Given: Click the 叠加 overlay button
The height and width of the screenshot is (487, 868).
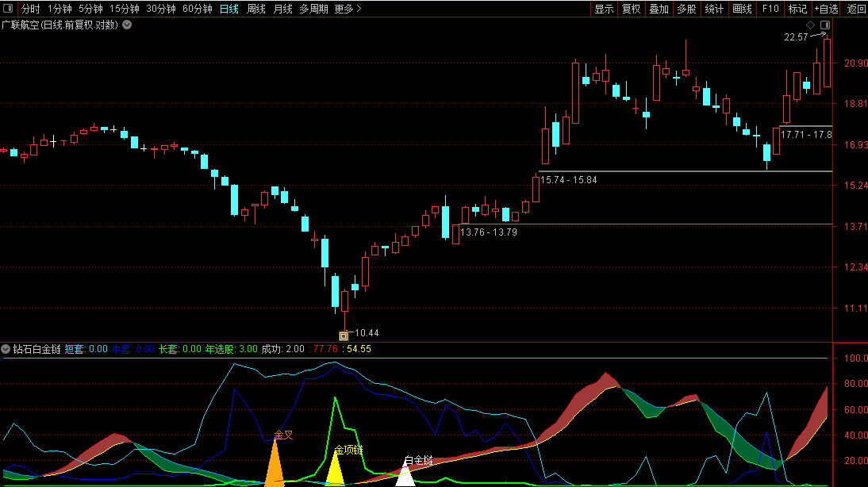Looking at the screenshot, I should (x=659, y=9).
